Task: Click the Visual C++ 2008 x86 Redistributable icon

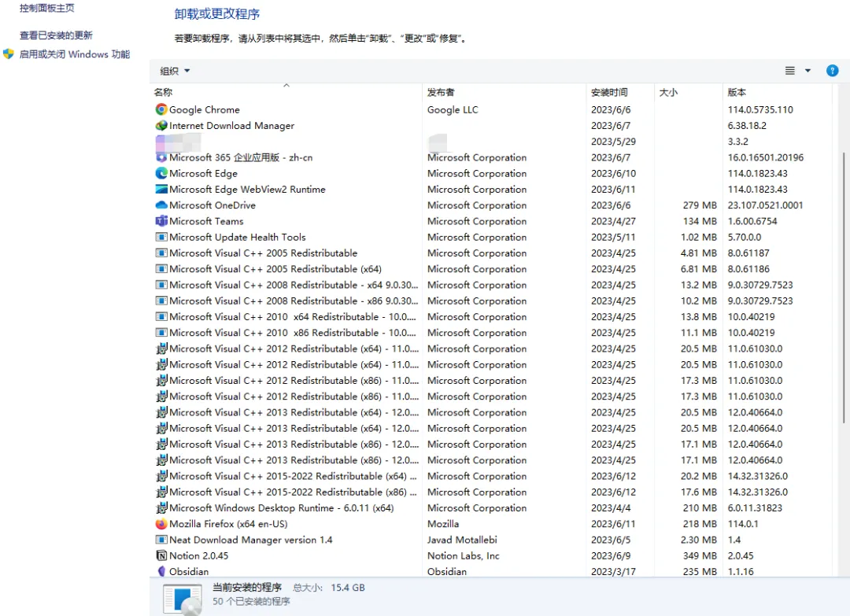Action: click(x=161, y=301)
